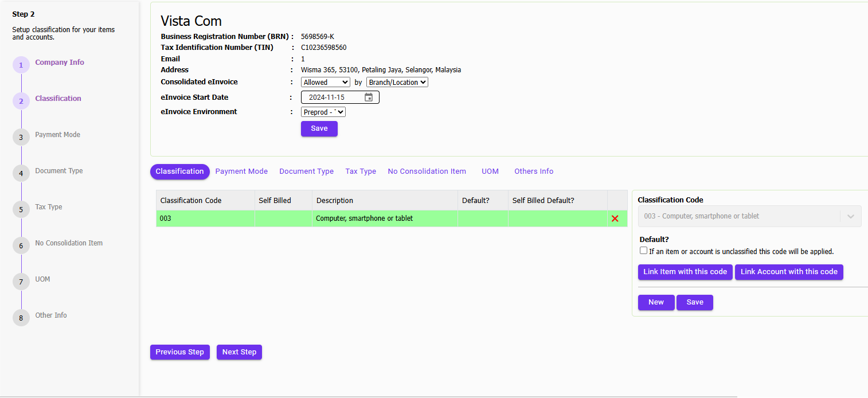Switch to the Payment Mode tab

pyautogui.click(x=241, y=171)
